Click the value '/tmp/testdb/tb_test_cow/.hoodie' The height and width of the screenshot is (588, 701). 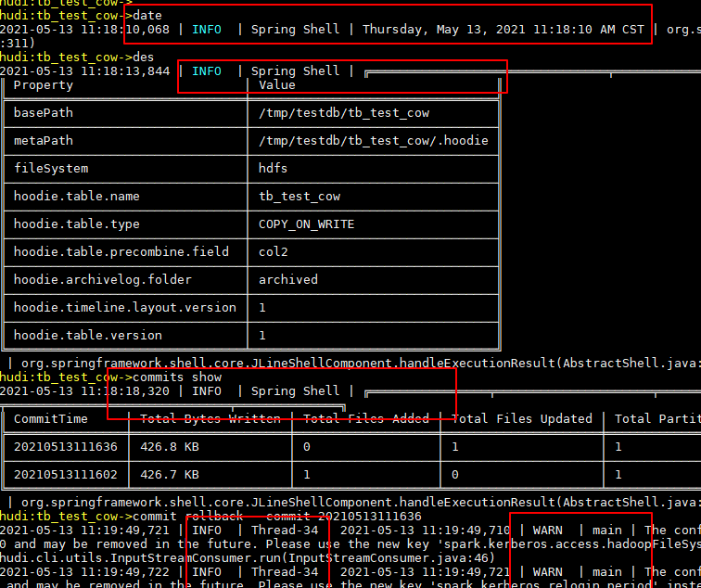point(374,141)
